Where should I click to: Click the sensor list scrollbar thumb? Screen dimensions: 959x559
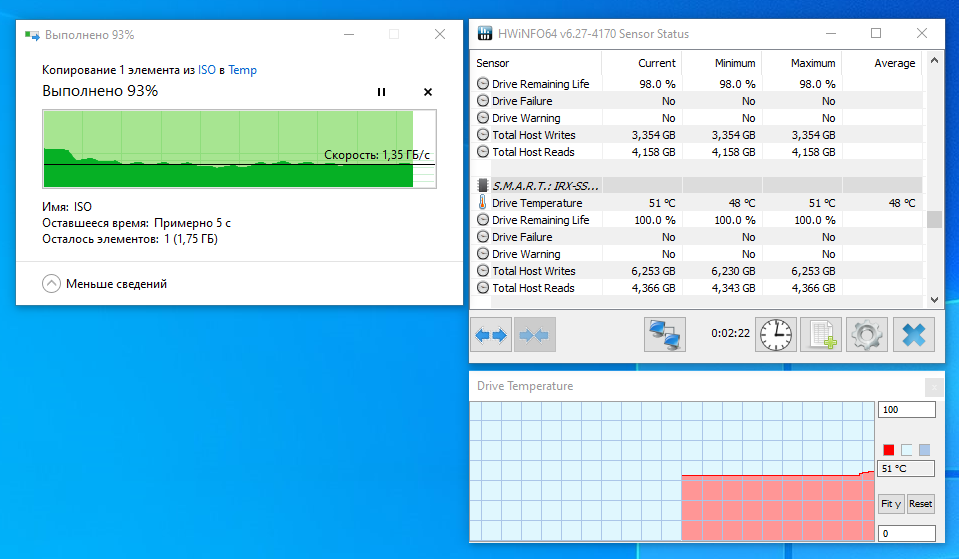coord(934,219)
